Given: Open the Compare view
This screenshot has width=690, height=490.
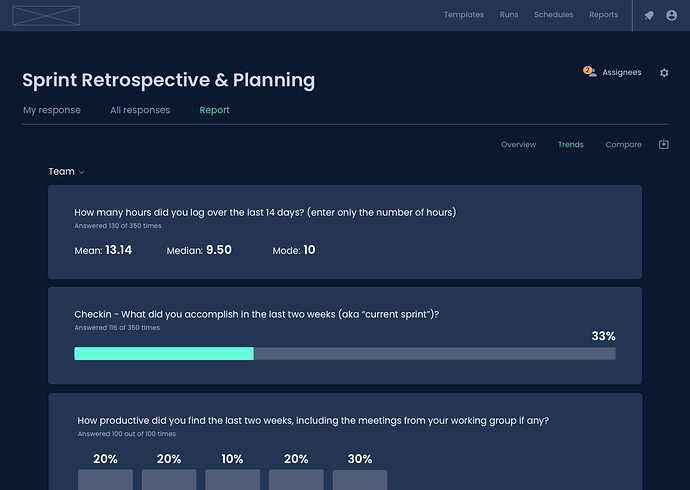Looking at the screenshot, I should click(624, 145).
